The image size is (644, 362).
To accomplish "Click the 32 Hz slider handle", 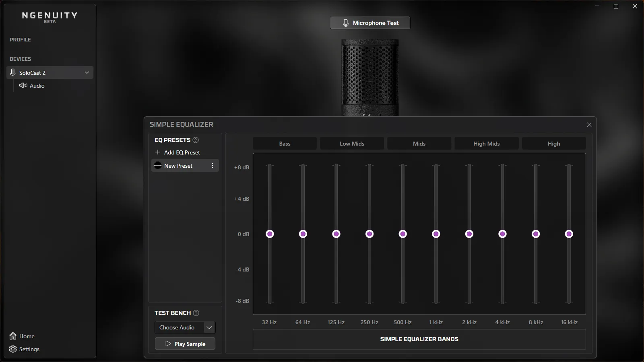I will point(270,234).
